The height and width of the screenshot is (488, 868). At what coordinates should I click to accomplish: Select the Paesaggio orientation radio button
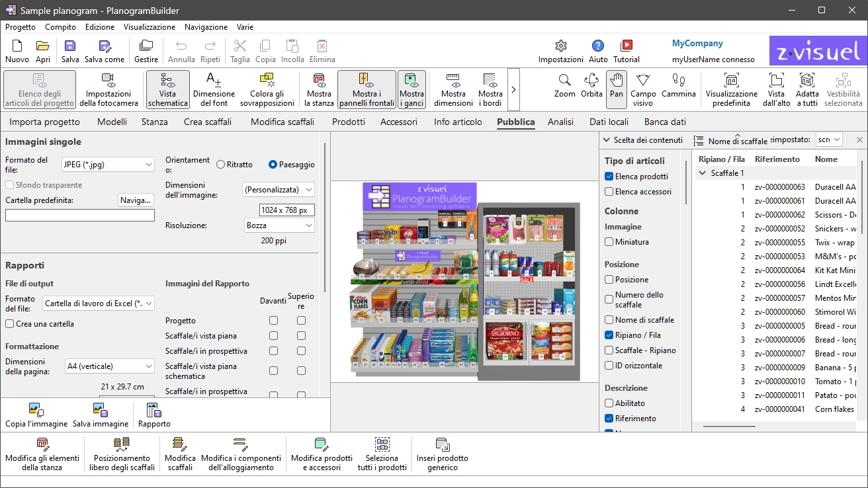click(273, 165)
